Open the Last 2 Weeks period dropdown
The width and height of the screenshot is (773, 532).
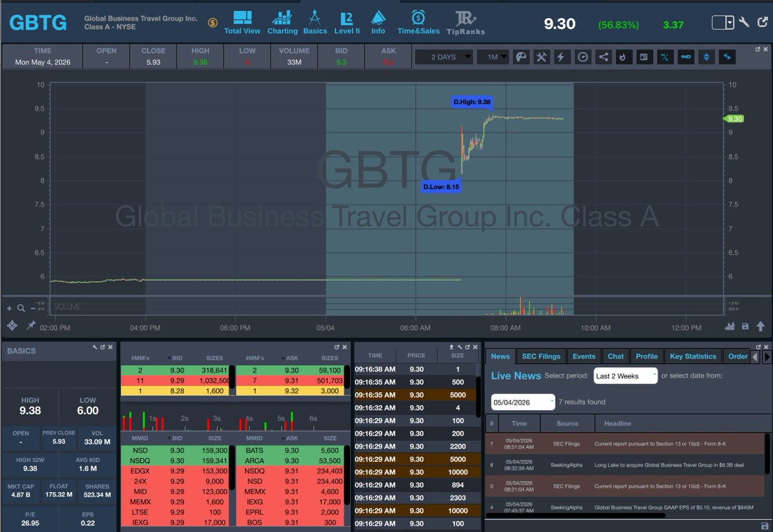click(625, 375)
